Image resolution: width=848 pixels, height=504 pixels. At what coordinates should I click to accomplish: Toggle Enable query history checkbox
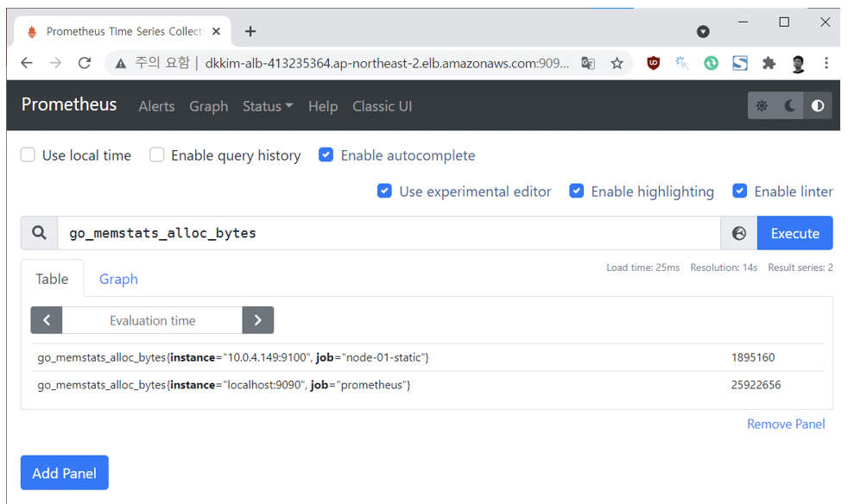157,155
